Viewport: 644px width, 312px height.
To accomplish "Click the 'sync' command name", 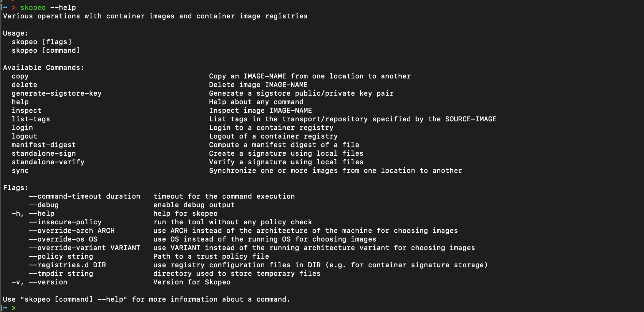I will click(x=20, y=171).
